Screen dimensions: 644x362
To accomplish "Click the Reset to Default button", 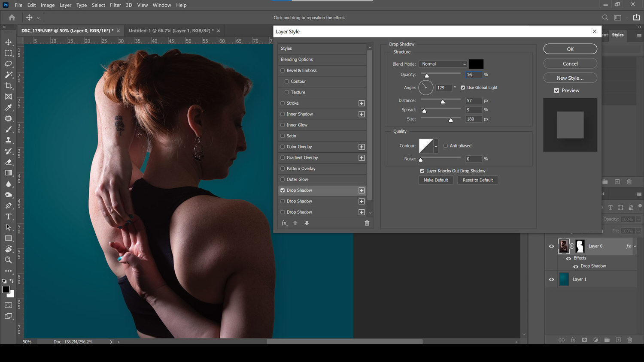I will (477, 180).
